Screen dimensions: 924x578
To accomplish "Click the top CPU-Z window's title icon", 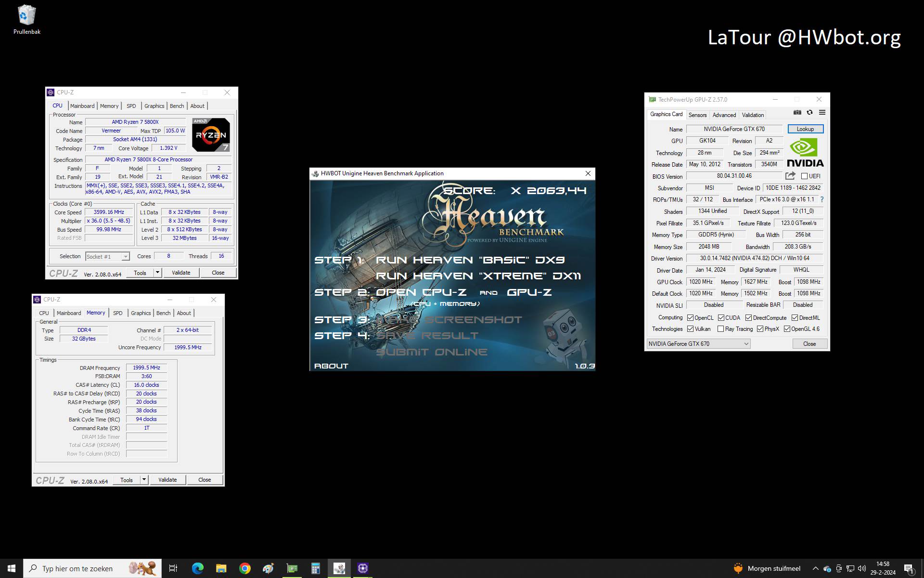I will click(x=51, y=92).
